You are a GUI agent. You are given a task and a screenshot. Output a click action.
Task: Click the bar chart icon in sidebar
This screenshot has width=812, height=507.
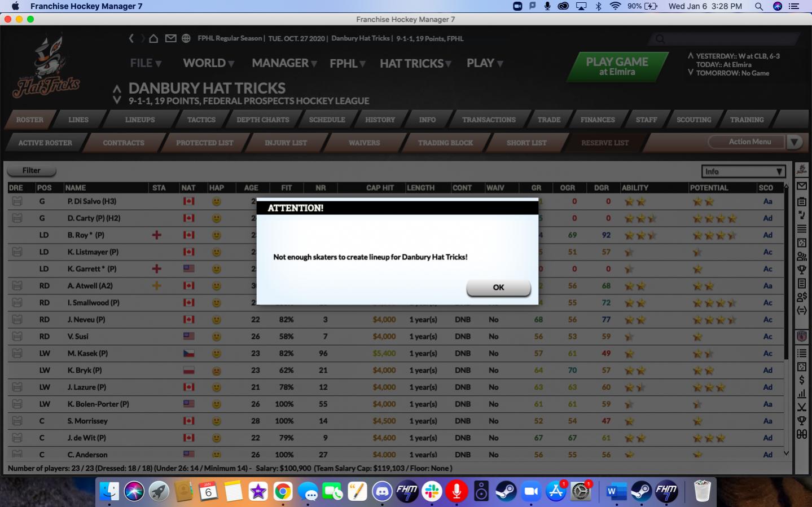click(801, 394)
